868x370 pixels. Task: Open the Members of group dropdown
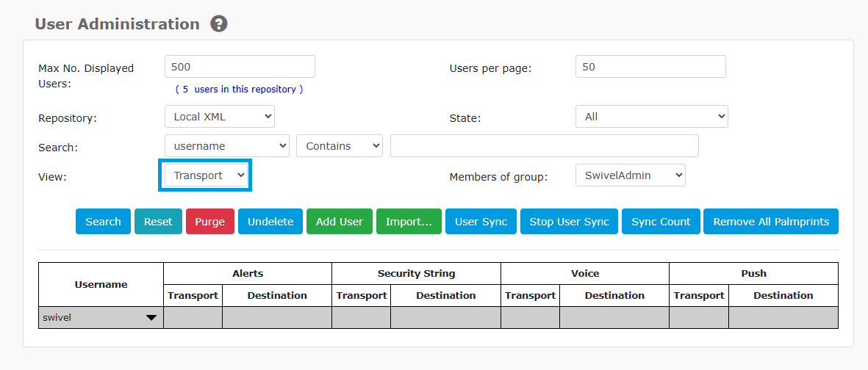point(631,175)
